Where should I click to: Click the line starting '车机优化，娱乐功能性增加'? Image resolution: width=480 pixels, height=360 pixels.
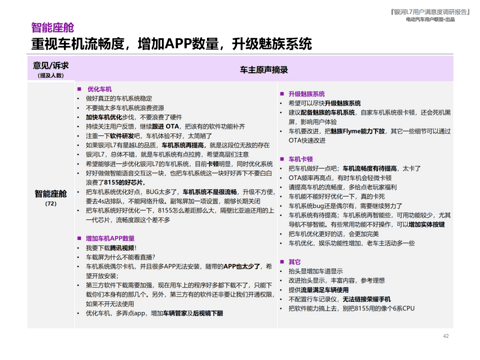pyautogui.click(x=352, y=243)
